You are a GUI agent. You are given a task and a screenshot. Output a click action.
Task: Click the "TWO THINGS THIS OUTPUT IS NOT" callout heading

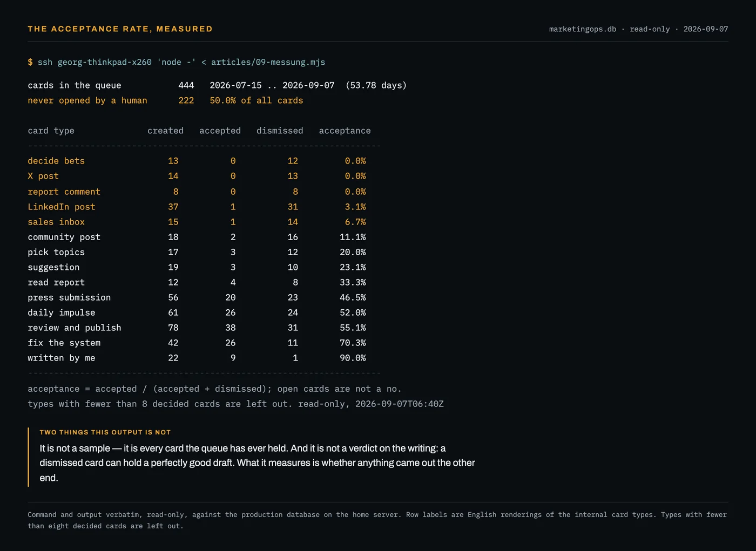click(x=105, y=432)
